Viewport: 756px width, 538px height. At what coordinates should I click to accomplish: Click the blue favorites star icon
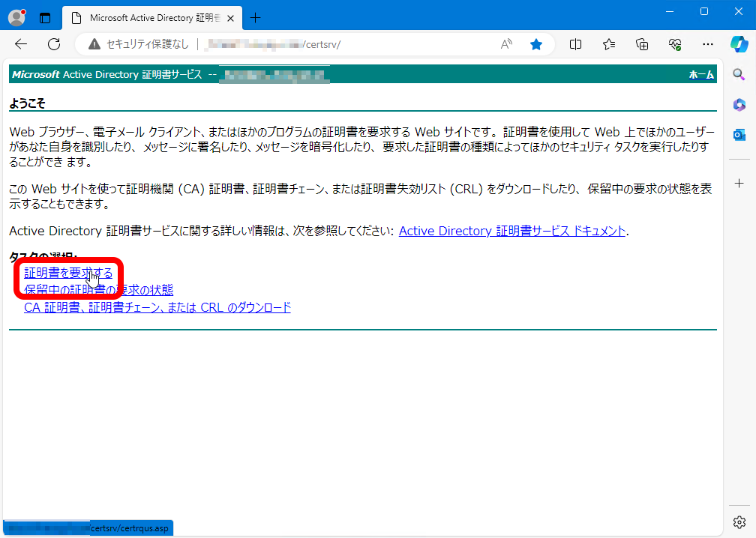pyautogui.click(x=536, y=44)
